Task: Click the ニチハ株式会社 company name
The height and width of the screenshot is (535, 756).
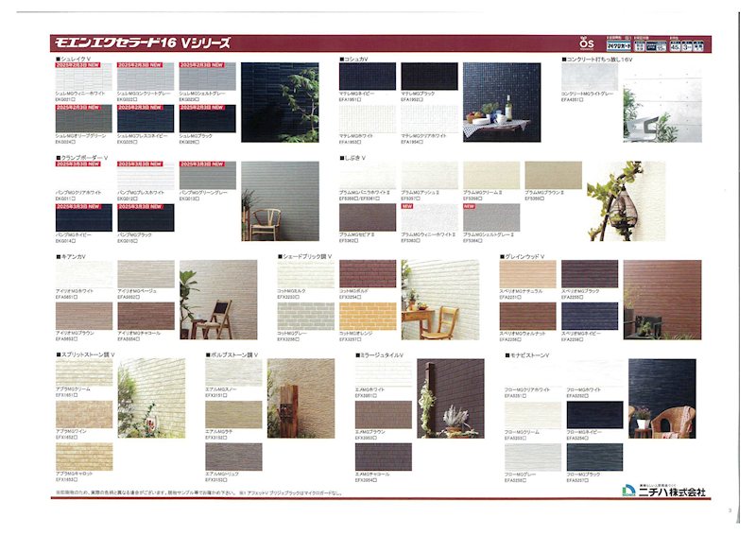Action: click(x=672, y=492)
